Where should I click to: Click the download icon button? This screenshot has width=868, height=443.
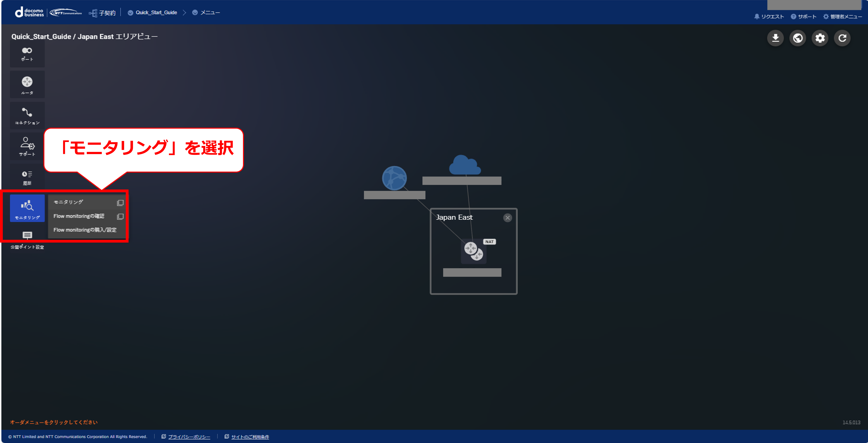click(x=775, y=38)
